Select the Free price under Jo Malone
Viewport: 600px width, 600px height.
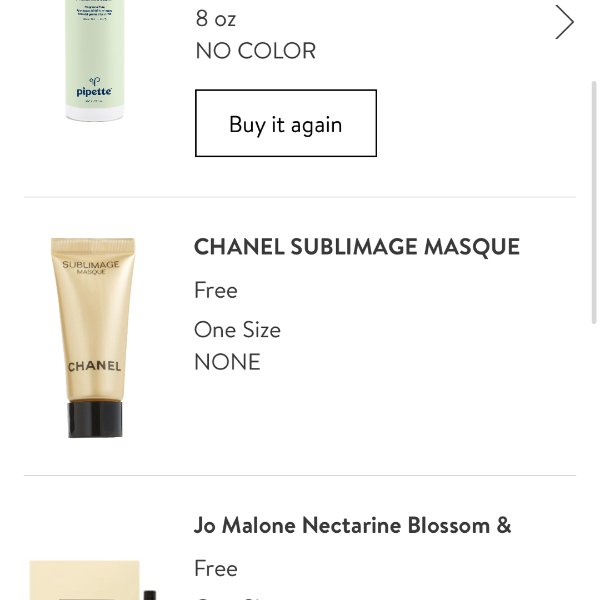(x=216, y=568)
